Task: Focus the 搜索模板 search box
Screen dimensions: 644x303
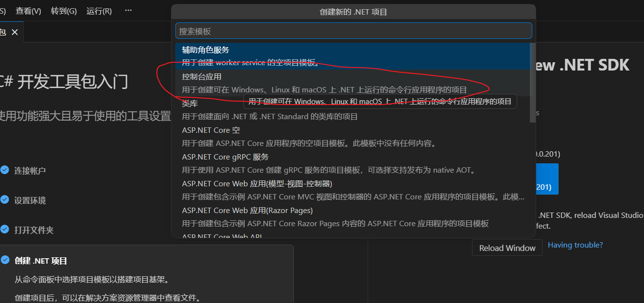Action: pyautogui.click(x=354, y=31)
